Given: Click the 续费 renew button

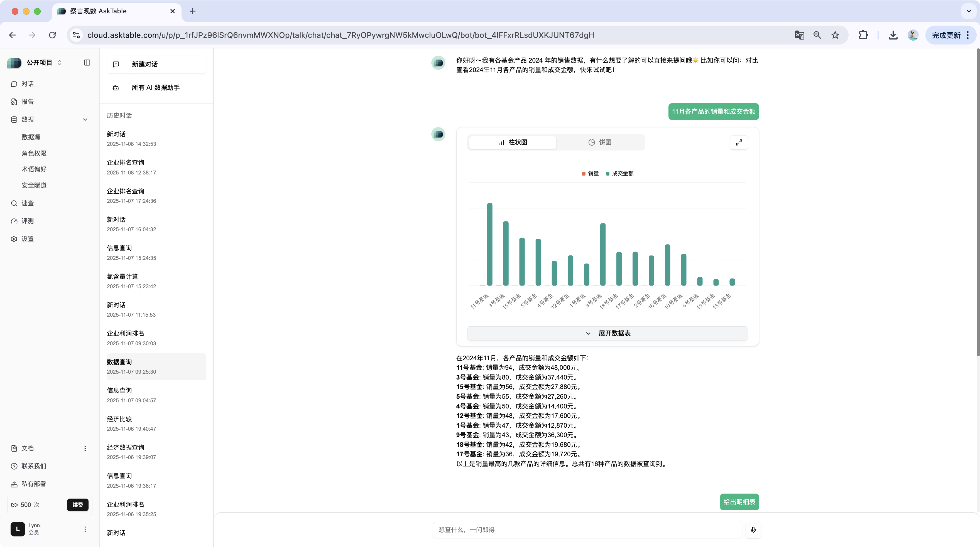Looking at the screenshot, I should [x=78, y=504].
